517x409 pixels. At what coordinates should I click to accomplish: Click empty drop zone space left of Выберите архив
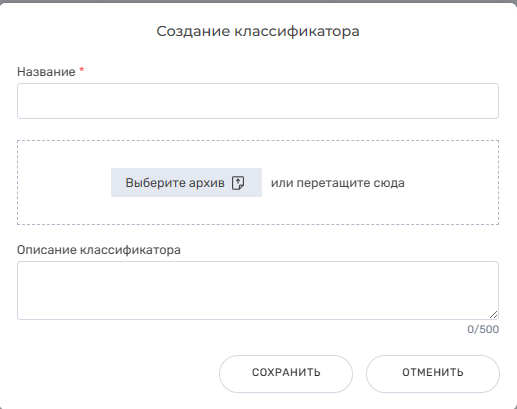click(x=63, y=183)
